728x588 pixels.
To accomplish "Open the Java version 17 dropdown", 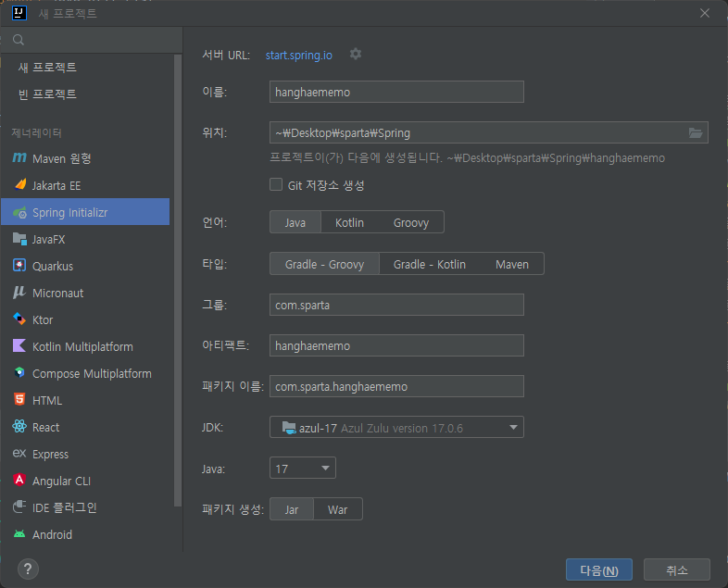I will coord(303,468).
